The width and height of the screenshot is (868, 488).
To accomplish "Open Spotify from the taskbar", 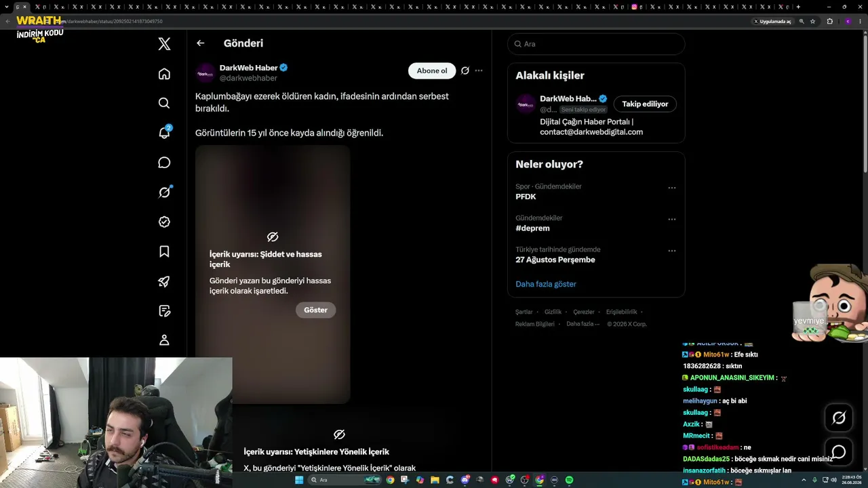I will [x=569, y=480].
